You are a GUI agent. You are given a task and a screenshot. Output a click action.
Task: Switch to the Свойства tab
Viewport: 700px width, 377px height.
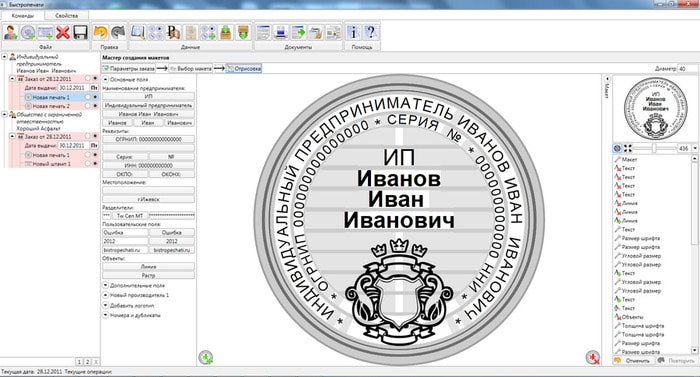pyautogui.click(x=67, y=16)
